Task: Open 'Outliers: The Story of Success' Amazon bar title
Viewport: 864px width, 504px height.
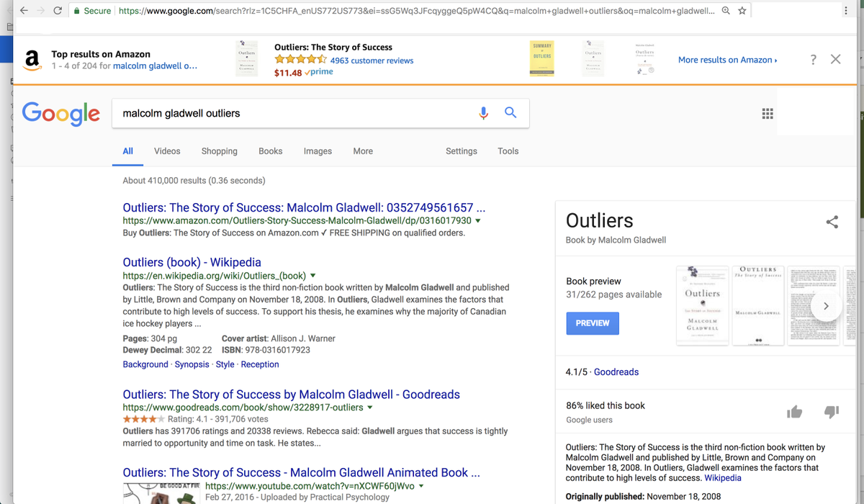Action: (333, 48)
